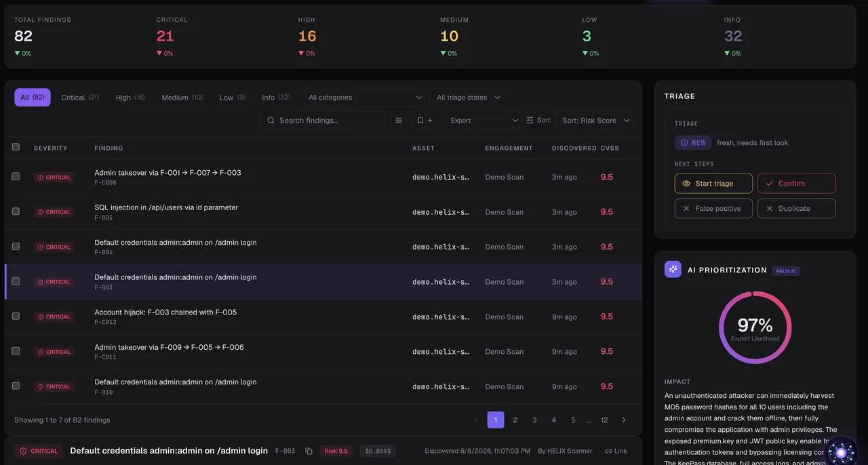The width and height of the screenshot is (868, 465).
Task: Click the AI Prioritization sparkle icon
Action: pos(673,269)
